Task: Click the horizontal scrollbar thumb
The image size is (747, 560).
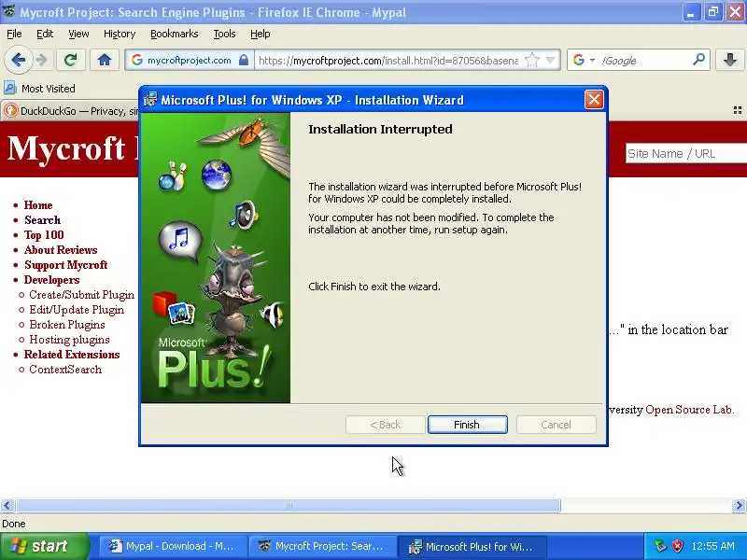Action: pos(288,505)
